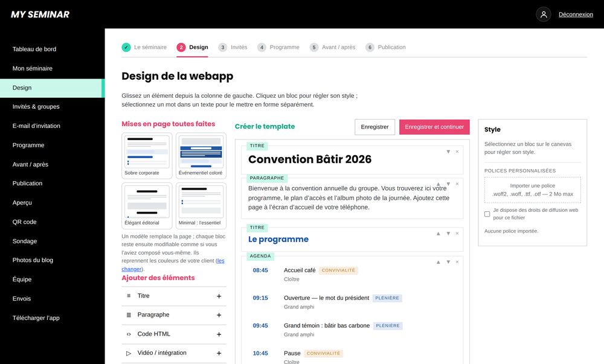Move Le programme title block down

pos(448,234)
